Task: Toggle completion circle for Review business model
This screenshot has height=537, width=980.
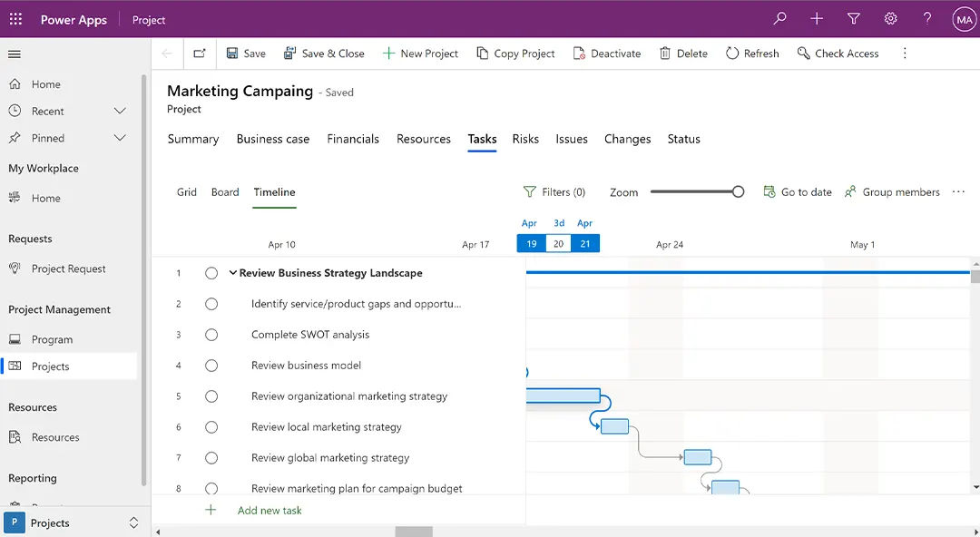Action: point(211,366)
